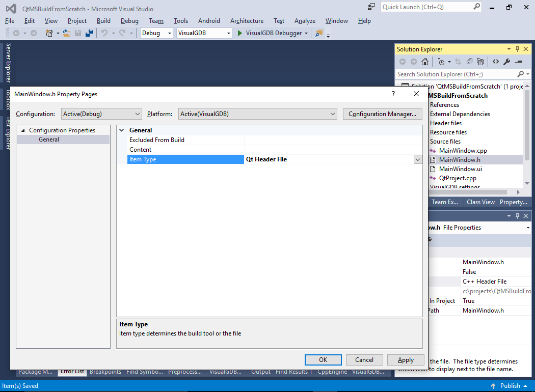535x392 pixels.
Task: Click the Publish up-arrow icon in status bar
Action: click(493, 386)
